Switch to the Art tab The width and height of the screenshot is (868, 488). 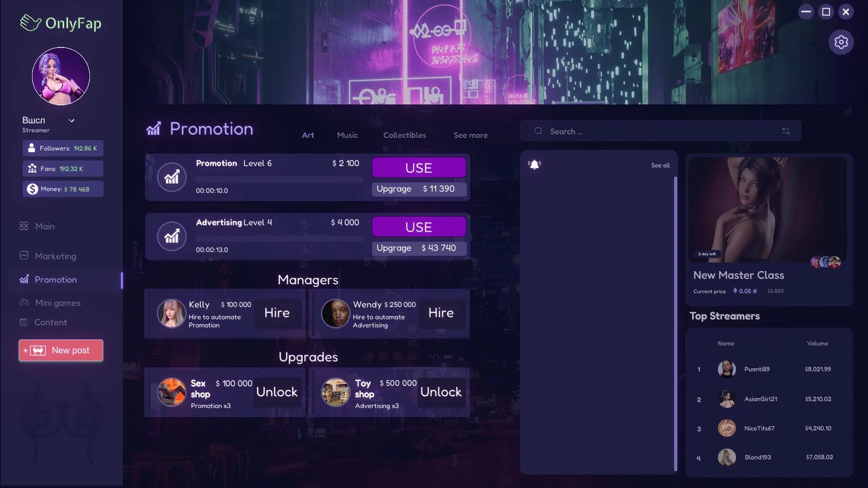308,135
